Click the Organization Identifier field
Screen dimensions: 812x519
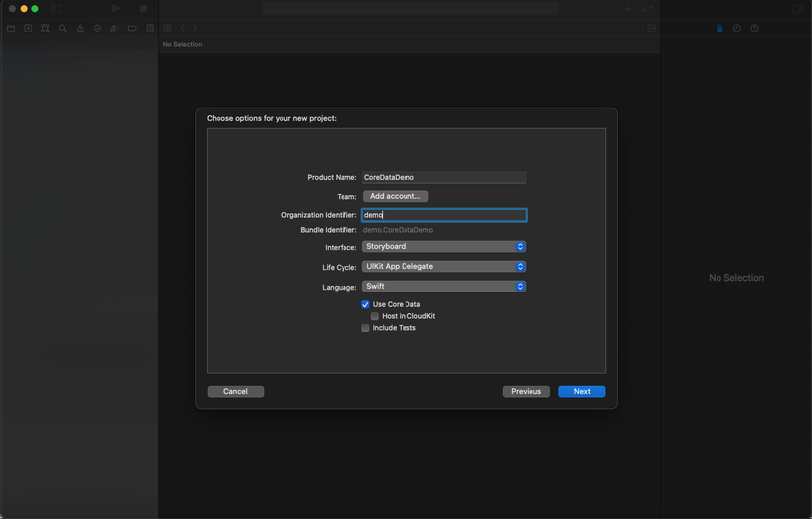(444, 215)
